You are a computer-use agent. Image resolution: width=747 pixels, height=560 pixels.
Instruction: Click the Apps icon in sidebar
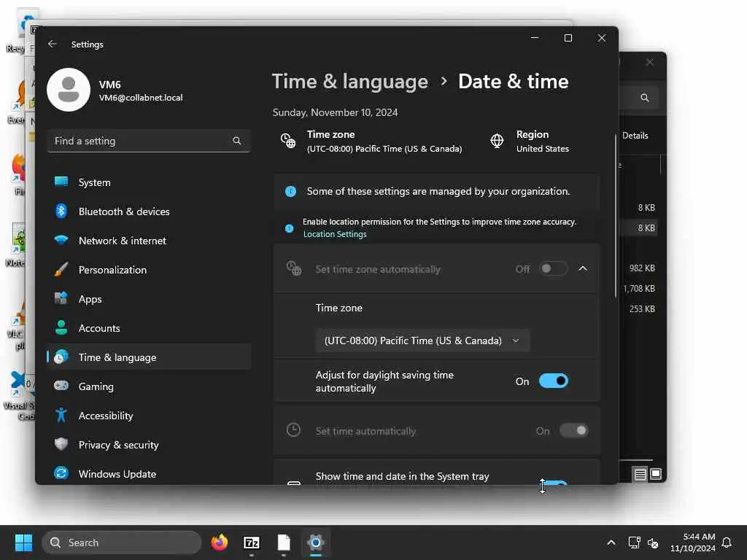pos(61,298)
